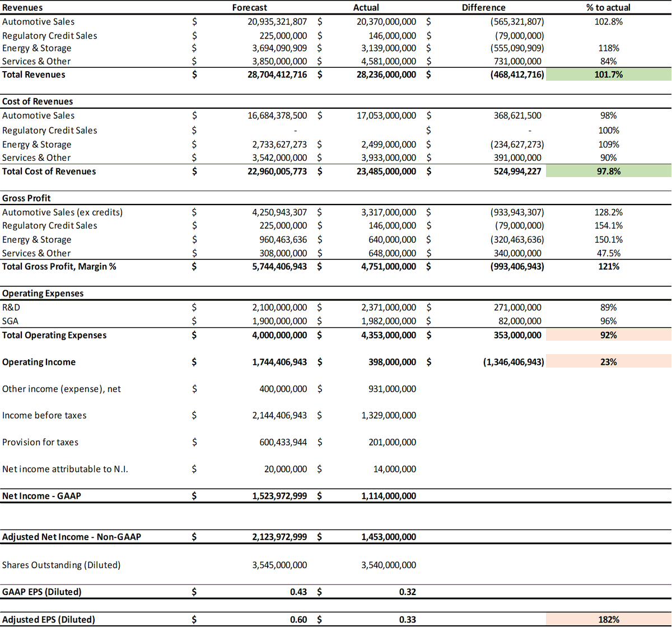
Task: Select cost actual 17,053,000,000
Action: [386, 115]
